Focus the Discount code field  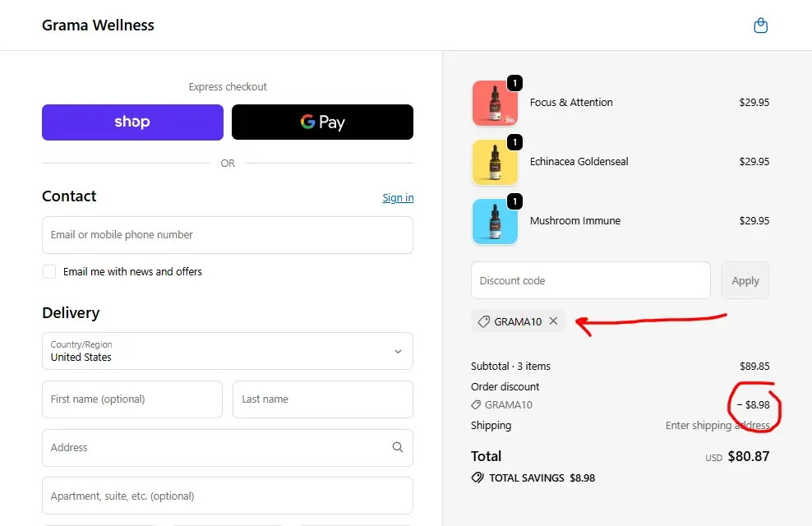[x=591, y=280]
